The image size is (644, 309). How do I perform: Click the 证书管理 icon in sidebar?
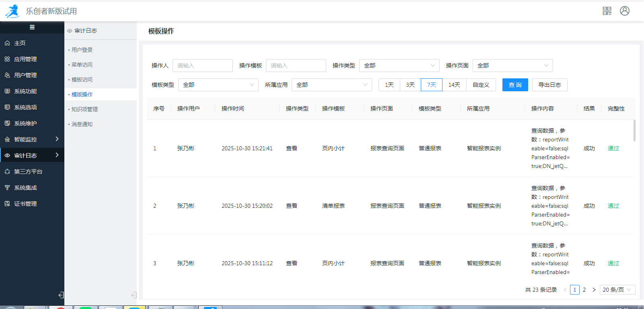pos(7,204)
